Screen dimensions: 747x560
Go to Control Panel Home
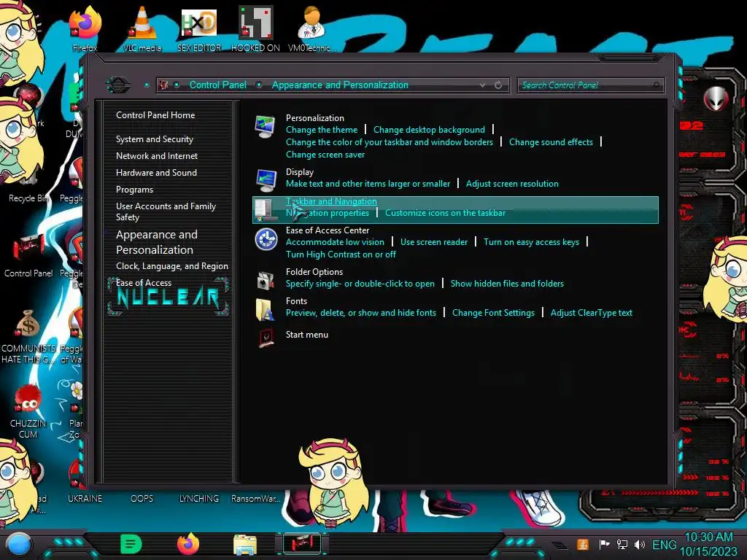155,114
